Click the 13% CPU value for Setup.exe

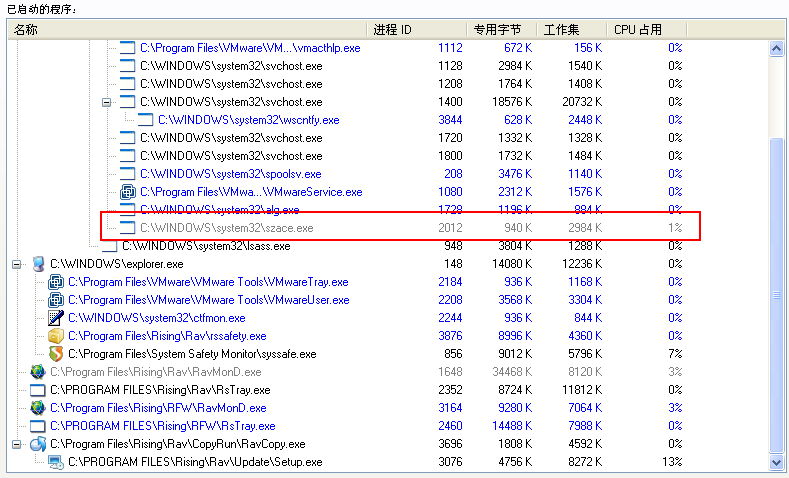point(672,462)
